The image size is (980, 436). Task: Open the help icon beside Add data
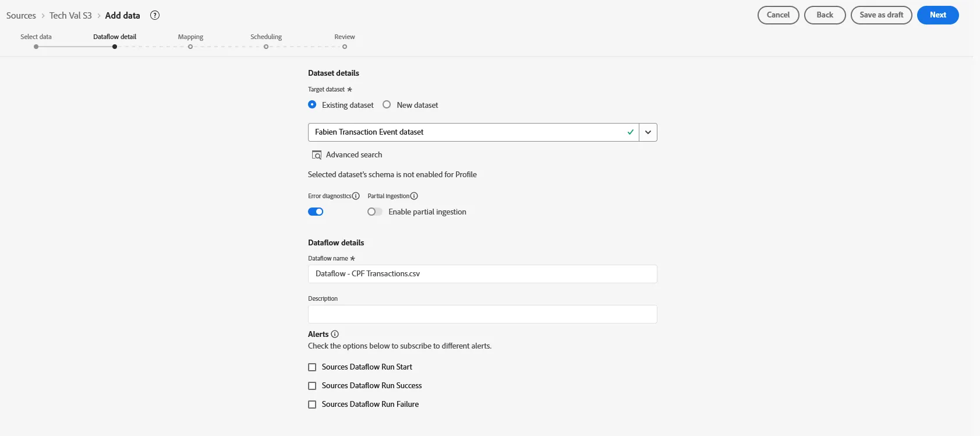155,16
